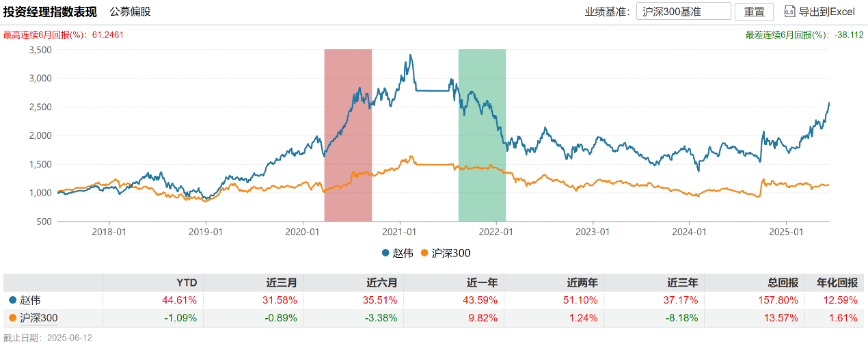Click blue dot in 赵伟 table row

click(12, 300)
